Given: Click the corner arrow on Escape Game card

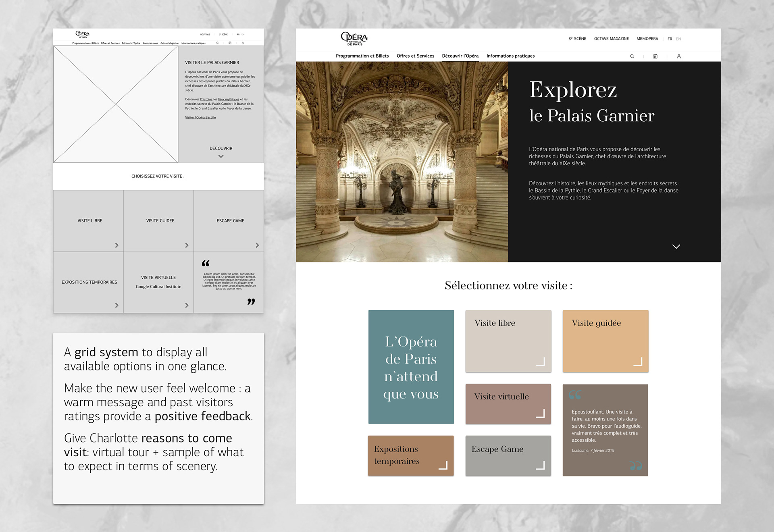Looking at the screenshot, I should [541, 465].
